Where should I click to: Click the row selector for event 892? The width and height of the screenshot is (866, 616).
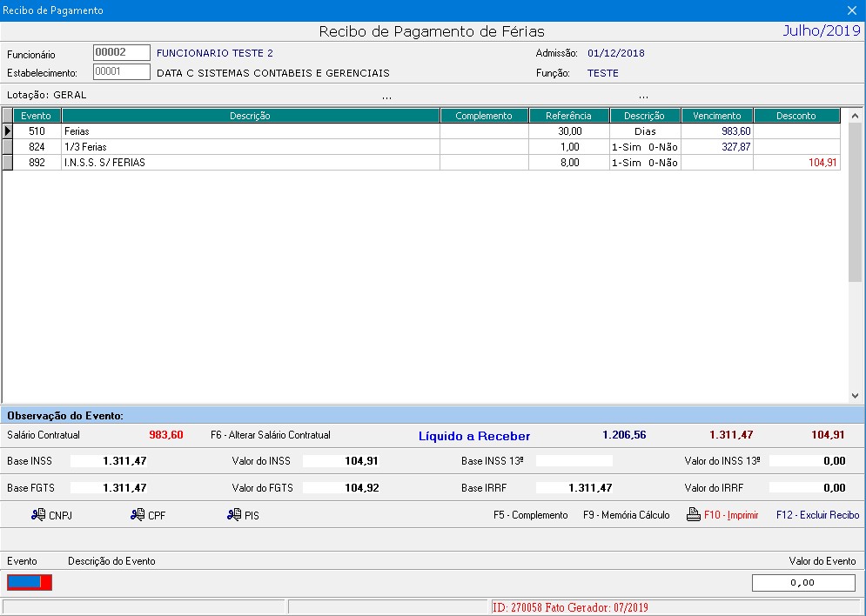pos(8,163)
